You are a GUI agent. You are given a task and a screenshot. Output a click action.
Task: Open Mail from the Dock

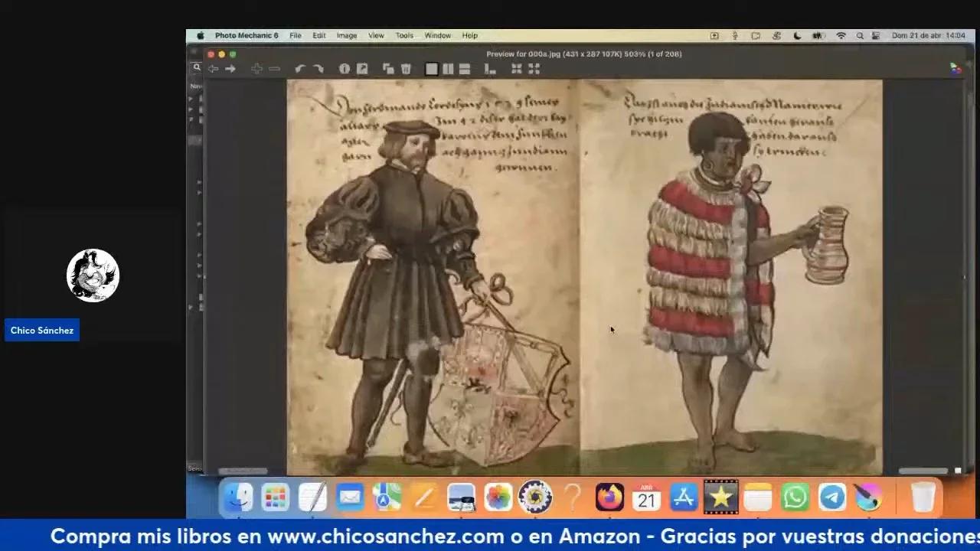(x=350, y=497)
